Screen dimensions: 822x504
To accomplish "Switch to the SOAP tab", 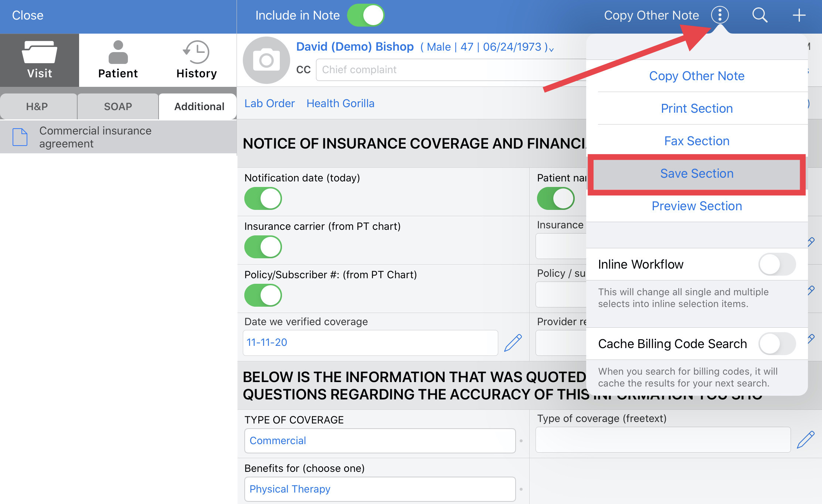I will pyautogui.click(x=118, y=106).
